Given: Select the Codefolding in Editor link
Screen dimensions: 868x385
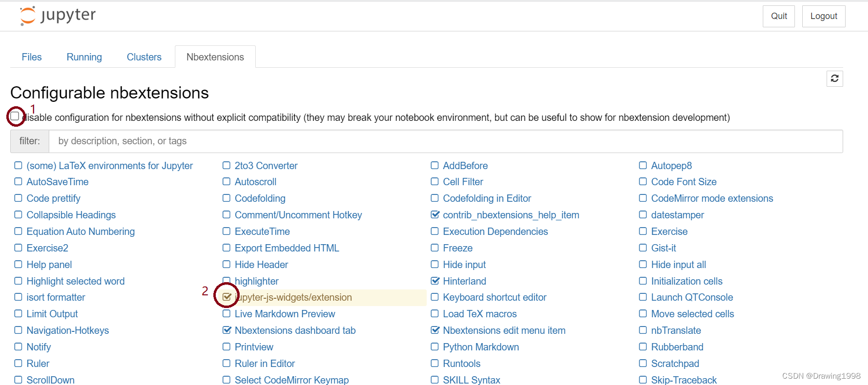Looking at the screenshot, I should pos(487,198).
